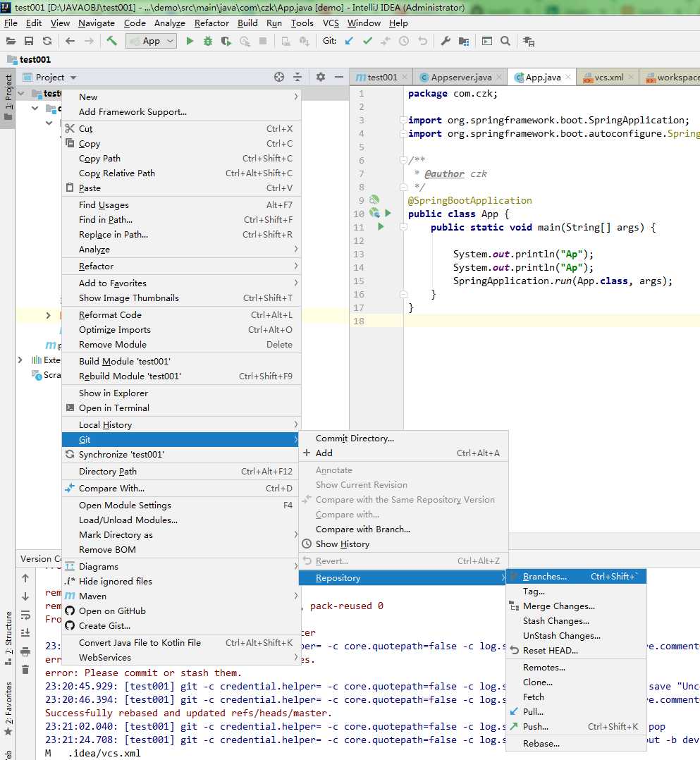This screenshot has width=700, height=760.
Task: Show Git history clock icon in toolbar
Action: tap(404, 41)
